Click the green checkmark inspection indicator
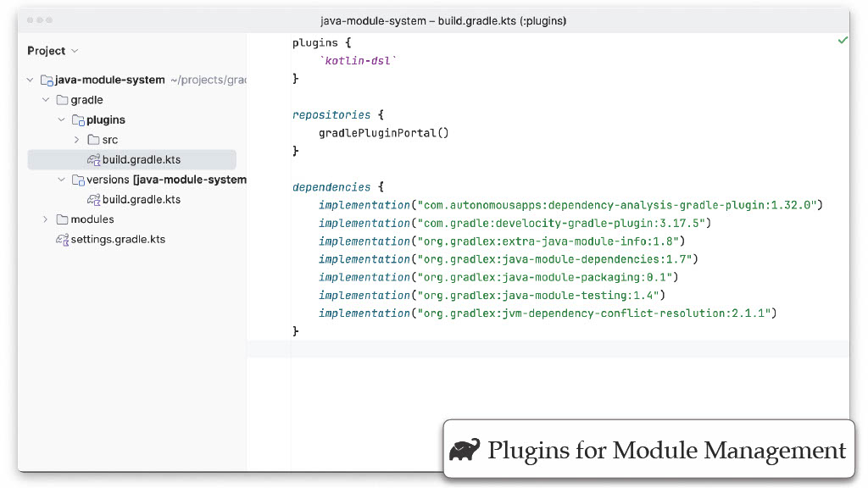The width and height of the screenshot is (868, 488). (x=843, y=41)
